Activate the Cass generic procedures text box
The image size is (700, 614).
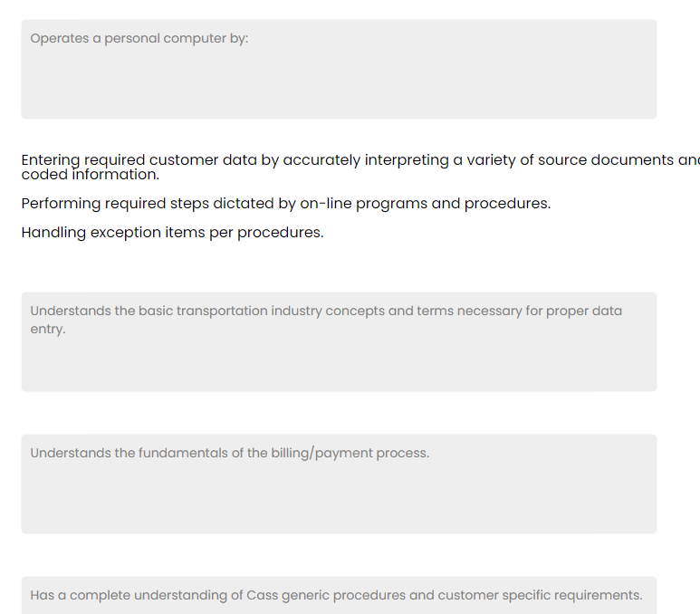tap(339, 595)
